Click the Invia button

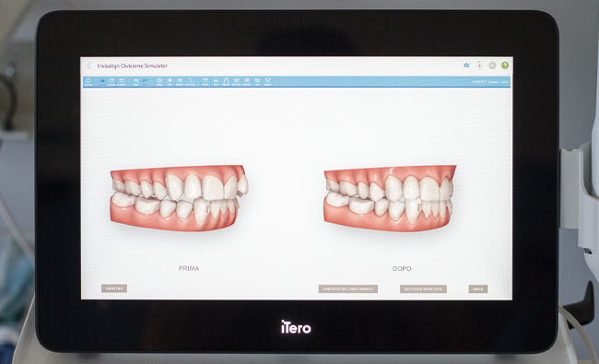pos(478,289)
